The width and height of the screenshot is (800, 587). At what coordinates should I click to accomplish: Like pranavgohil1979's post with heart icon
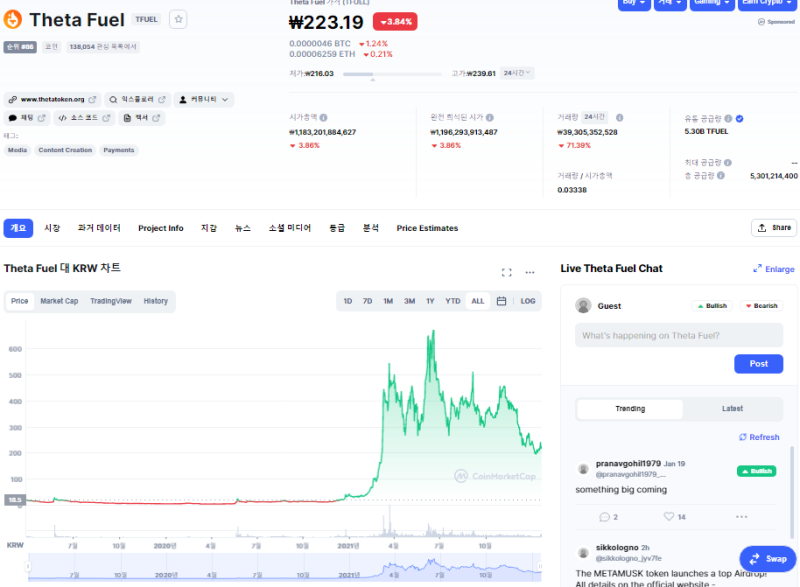pyautogui.click(x=669, y=517)
